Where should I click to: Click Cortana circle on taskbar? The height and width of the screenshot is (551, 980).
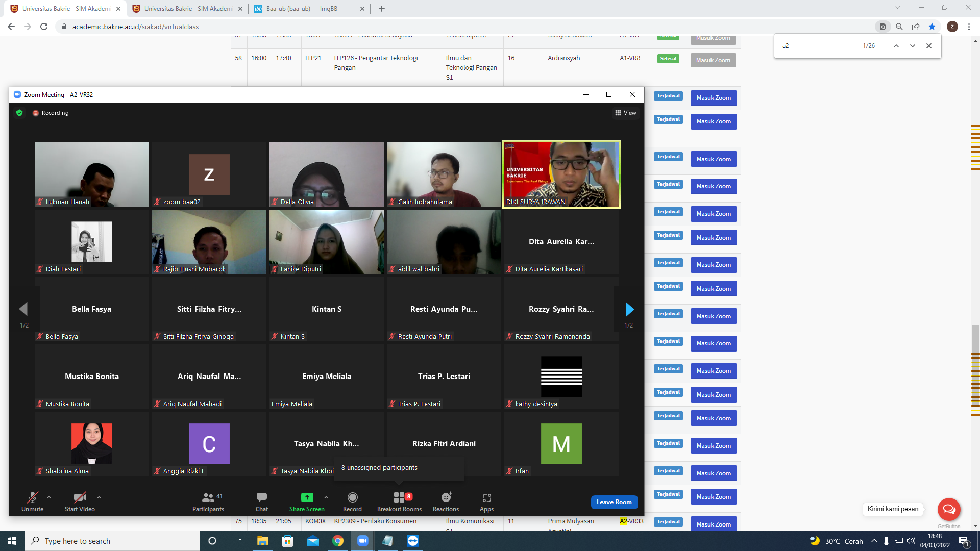(212, 541)
